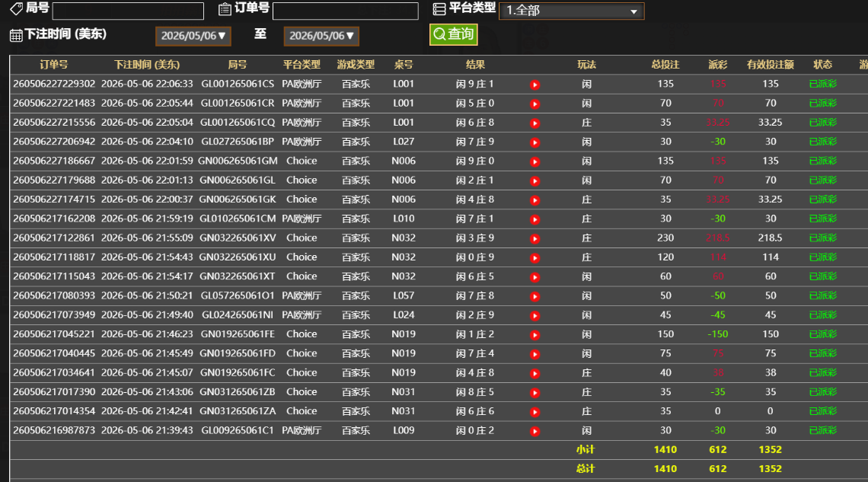Click result 闲 0 庄 9 for GN032265061XU
Image resolution: width=868 pixels, height=482 pixels.
[475, 257]
